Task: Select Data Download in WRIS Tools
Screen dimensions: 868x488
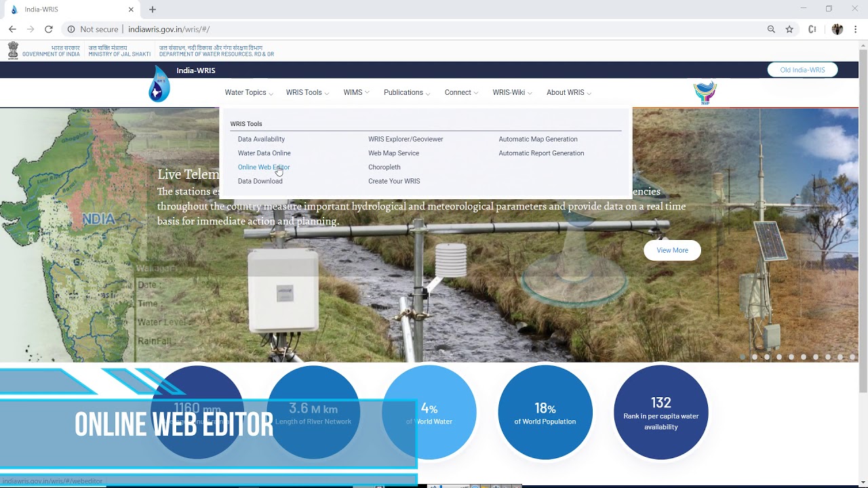Action: pos(260,182)
